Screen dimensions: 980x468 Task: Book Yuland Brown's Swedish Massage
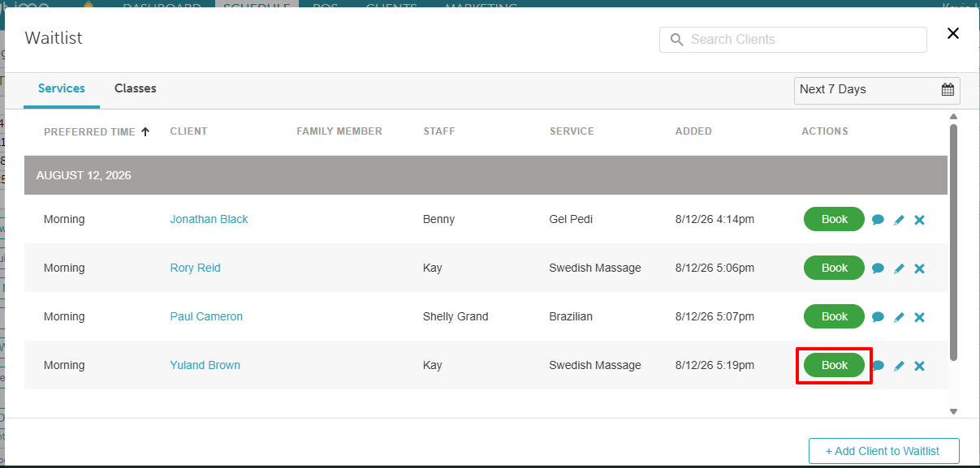click(x=834, y=365)
